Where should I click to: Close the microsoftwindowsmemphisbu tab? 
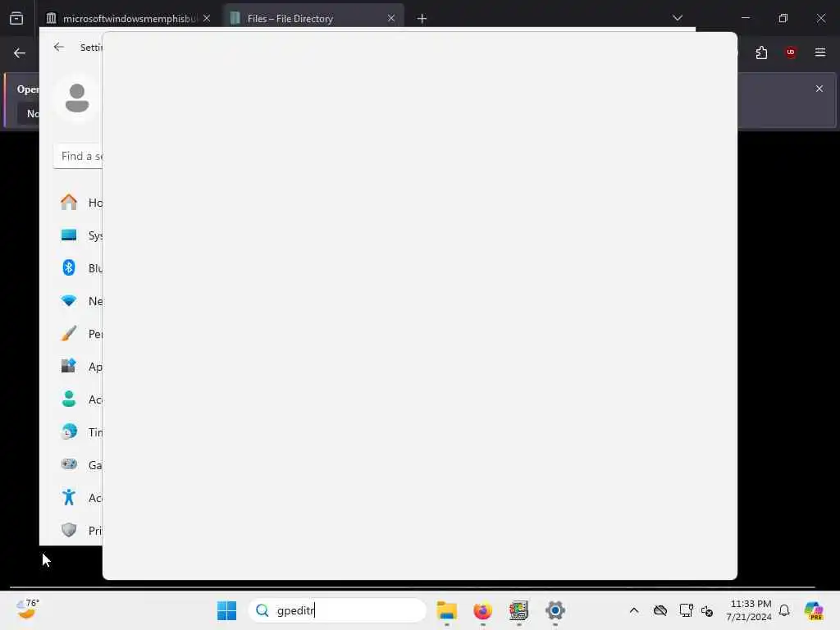[207, 18]
